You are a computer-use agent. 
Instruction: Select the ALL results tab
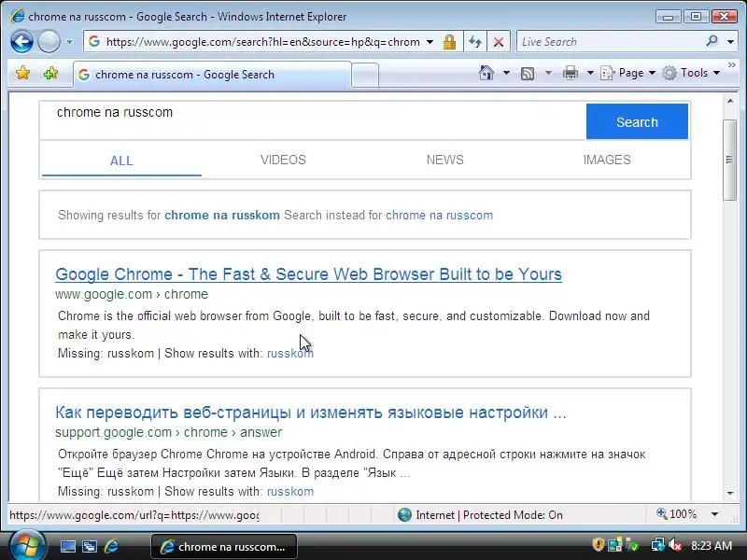click(121, 161)
